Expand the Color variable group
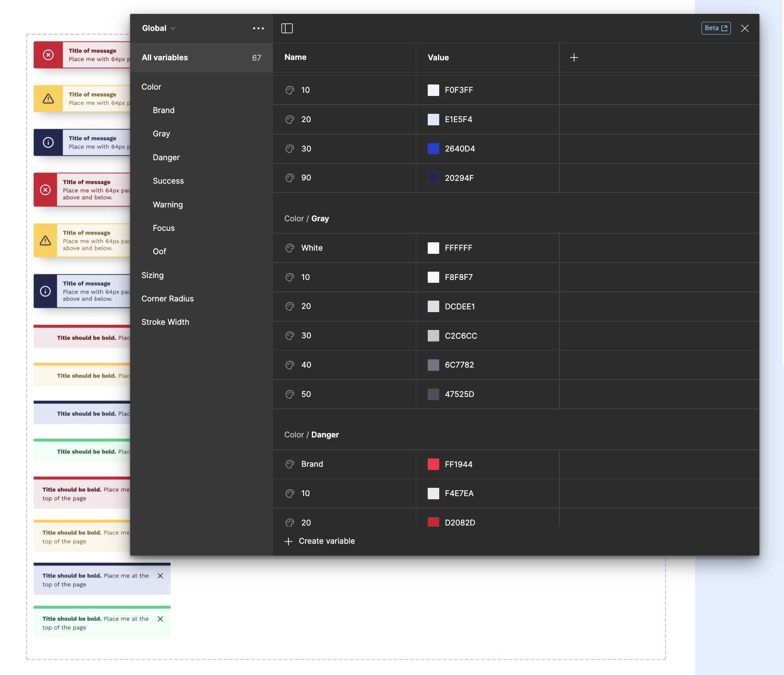 pos(151,86)
